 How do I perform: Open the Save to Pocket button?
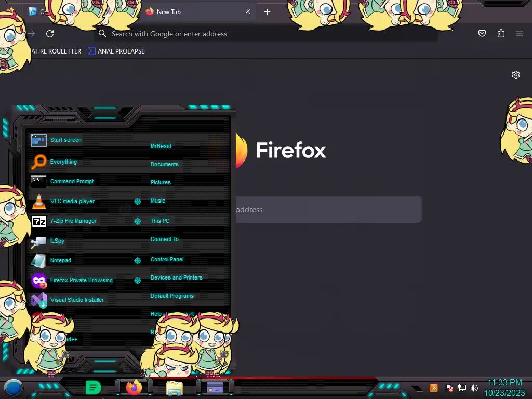coord(482,33)
